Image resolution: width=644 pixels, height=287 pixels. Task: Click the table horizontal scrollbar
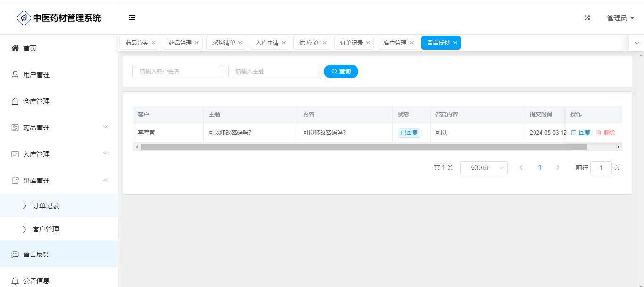(364, 147)
